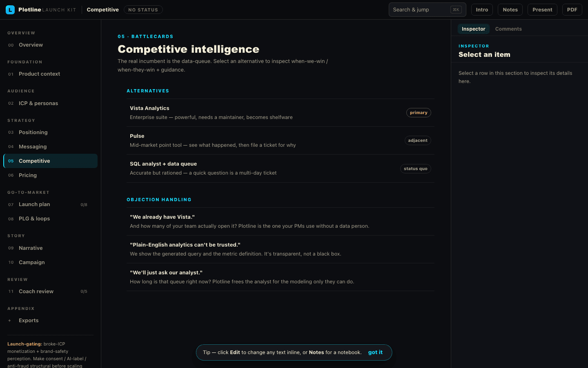Select SQL analyst + data queue row
This screenshot has height=368, width=588.
point(280,168)
